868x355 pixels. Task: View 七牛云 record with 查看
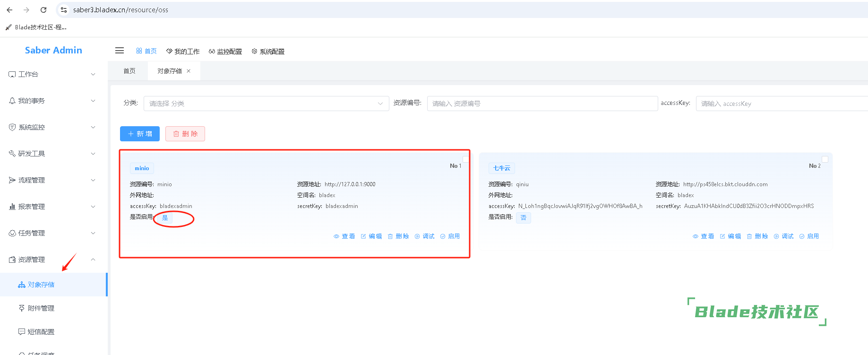click(x=704, y=236)
